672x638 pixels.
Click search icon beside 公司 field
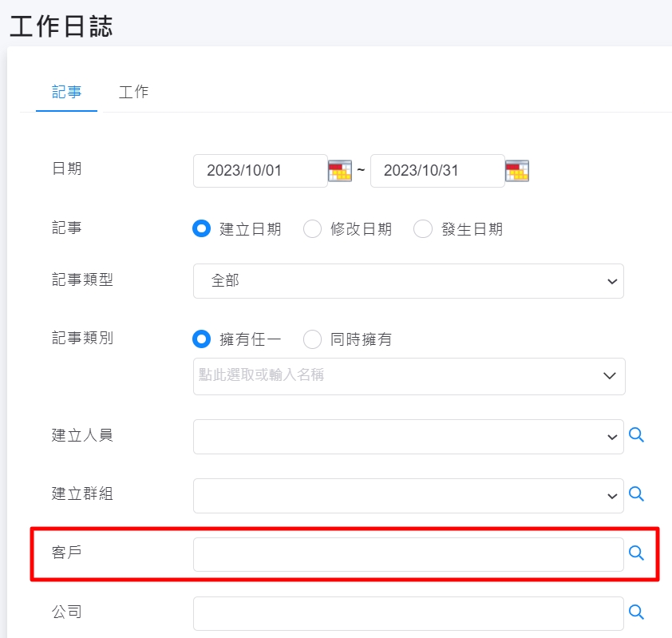click(636, 612)
